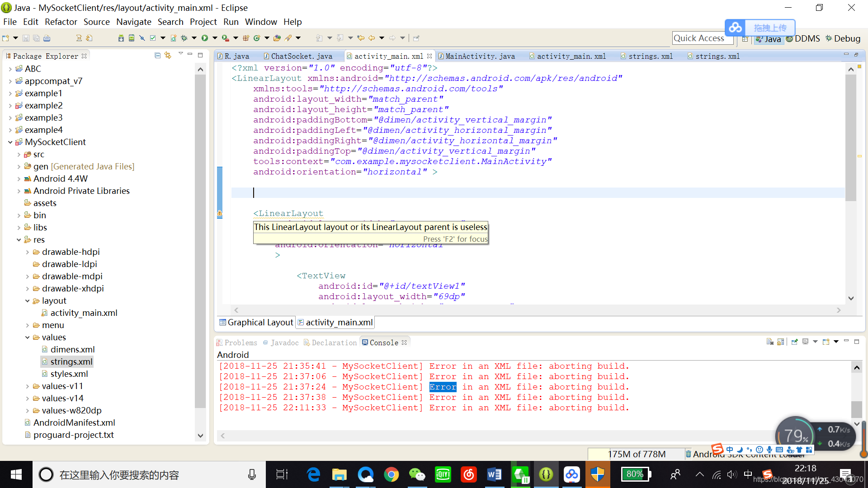Collapse the res folder
This screenshot has width=868, height=488.
pyautogui.click(x=19, y=239)
